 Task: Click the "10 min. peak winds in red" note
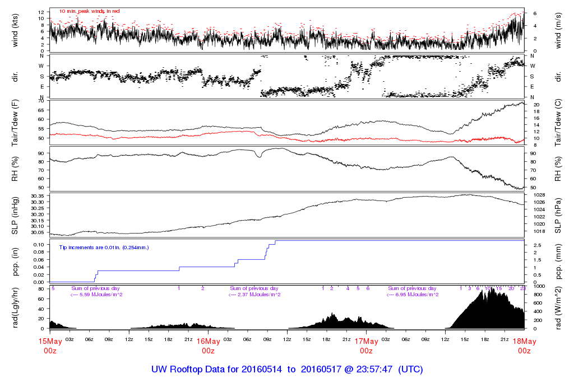point(89,11)
